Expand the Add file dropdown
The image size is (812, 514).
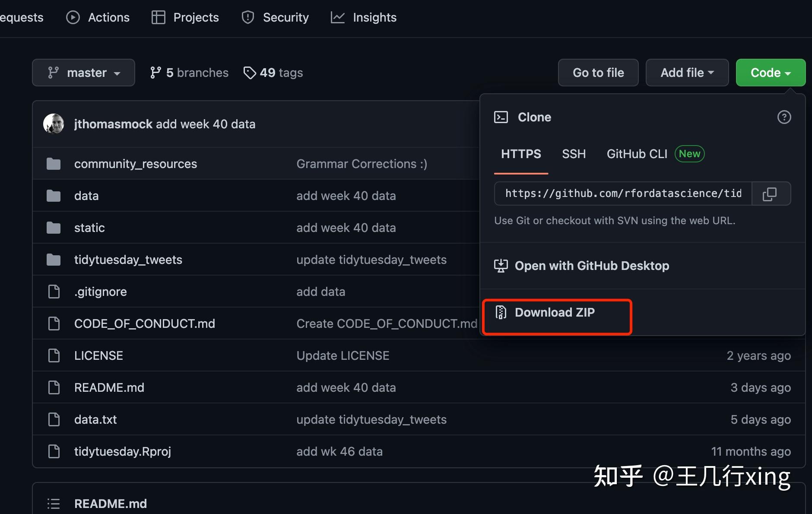click(x=687, y=73)
